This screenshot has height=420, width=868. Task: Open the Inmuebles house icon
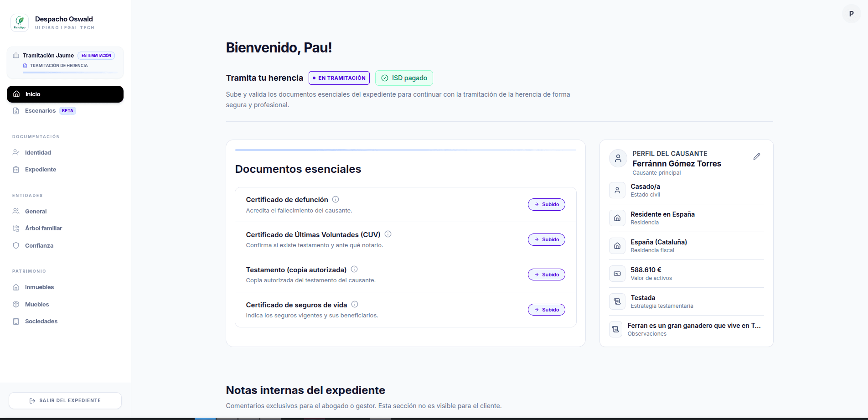point(16,287)
